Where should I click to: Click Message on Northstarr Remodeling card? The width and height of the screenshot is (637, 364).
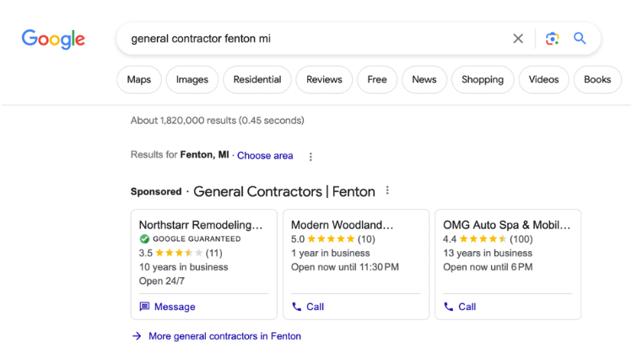168,307
